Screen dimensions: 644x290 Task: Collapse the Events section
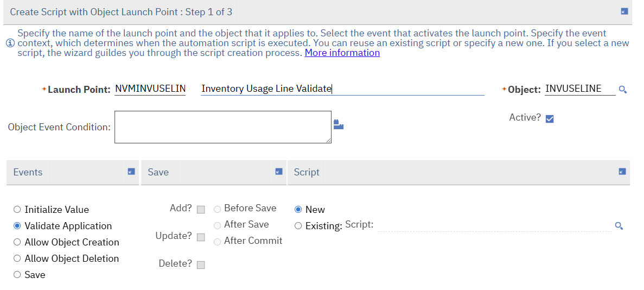(131, 172)
